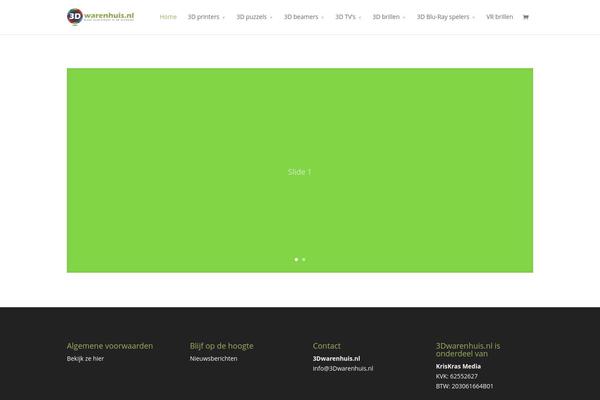The image size is (600, 400).
Task: Click the BTW number text
Action: tap(465, 386)
